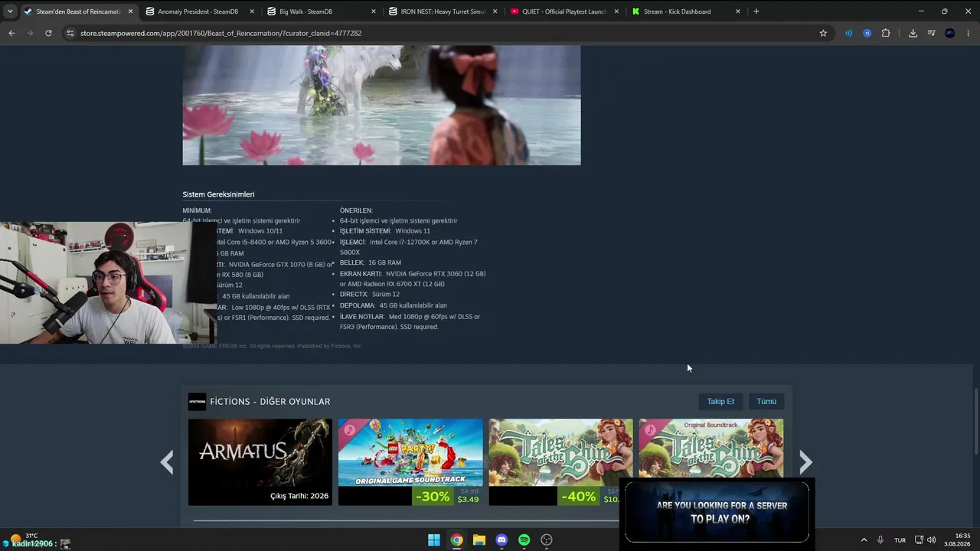Go forward to the next page
This screenshot has width=980, height=551.
tap(30, 33)
